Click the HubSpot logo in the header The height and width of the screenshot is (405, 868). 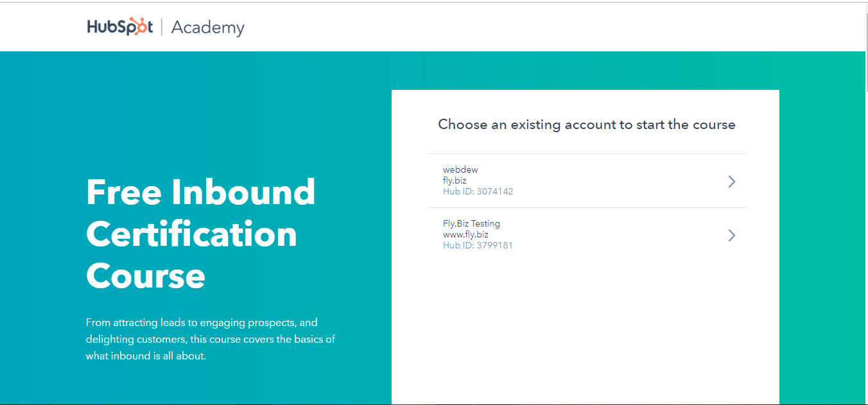[120, 27]
